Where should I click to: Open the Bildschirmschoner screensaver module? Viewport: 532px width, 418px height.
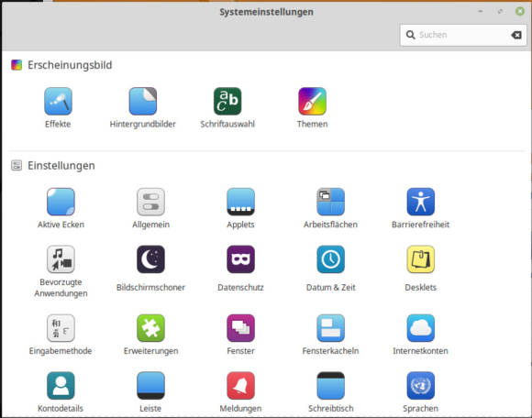[150, 259]
